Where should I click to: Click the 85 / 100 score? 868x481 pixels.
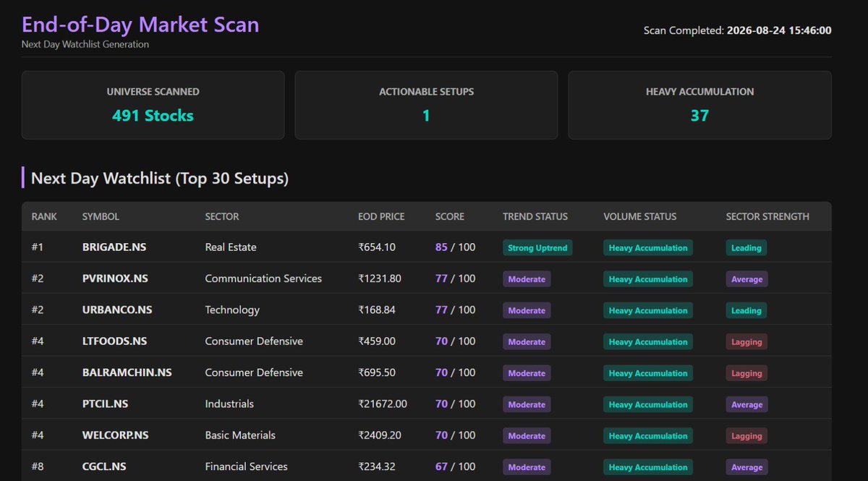455,247
